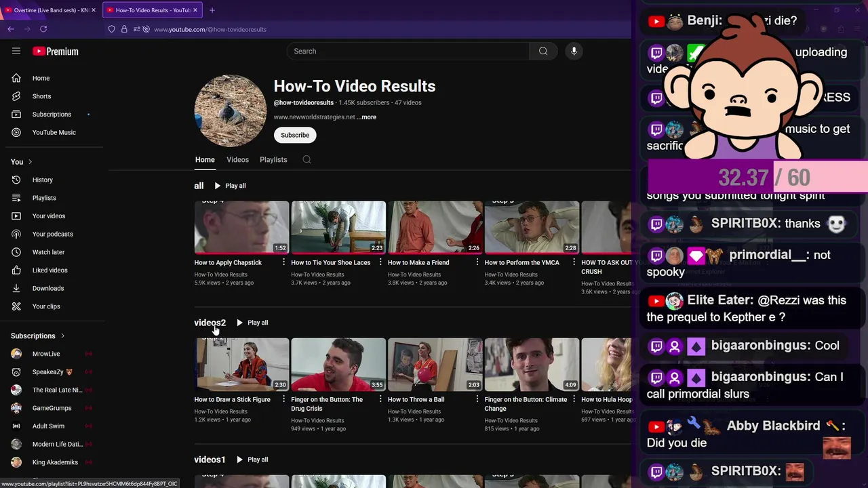Open a new browser tab
Image resolution: width=868 pixels, height=488 pixels.
[212, 10]
